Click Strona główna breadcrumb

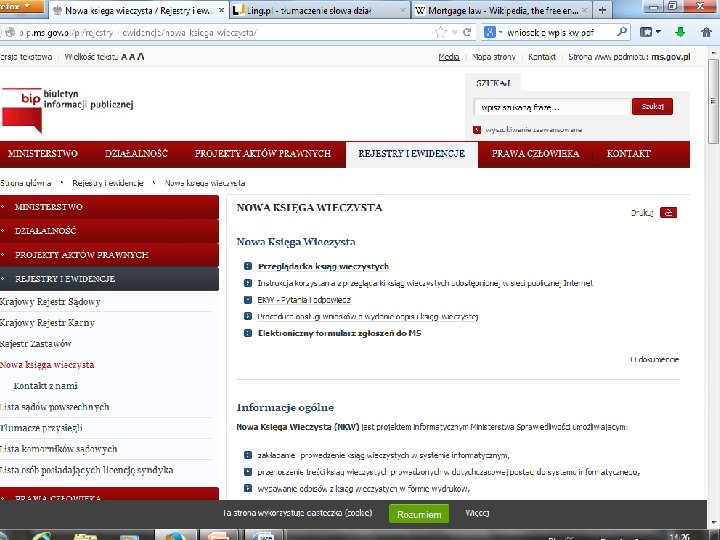click(26, 183)
